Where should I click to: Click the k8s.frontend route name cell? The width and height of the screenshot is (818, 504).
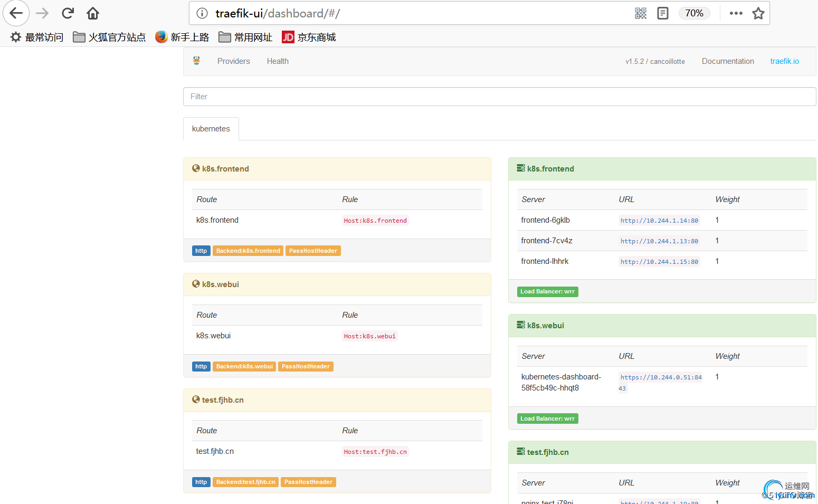point(217,220)
